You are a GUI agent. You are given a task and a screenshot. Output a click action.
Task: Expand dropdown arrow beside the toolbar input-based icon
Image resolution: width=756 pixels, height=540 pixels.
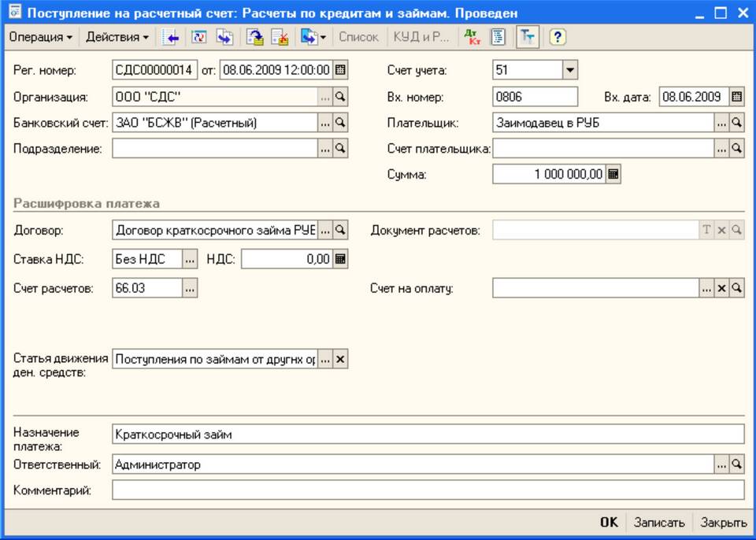pyautogui.click(x=323, y=37)
